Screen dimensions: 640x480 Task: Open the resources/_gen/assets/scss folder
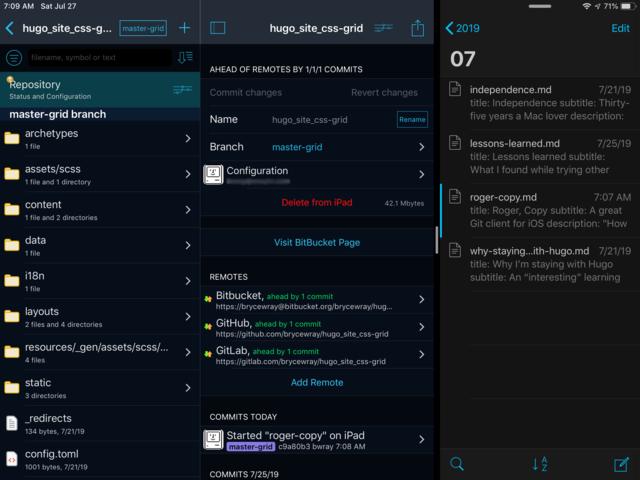pyautogui.click(x=100, y=352)
